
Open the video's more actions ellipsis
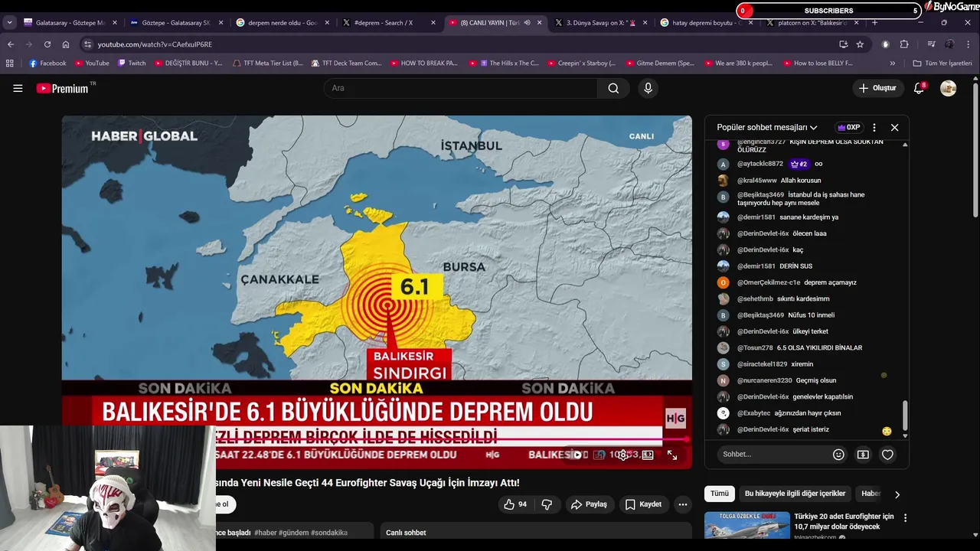[x=682, y=504]
